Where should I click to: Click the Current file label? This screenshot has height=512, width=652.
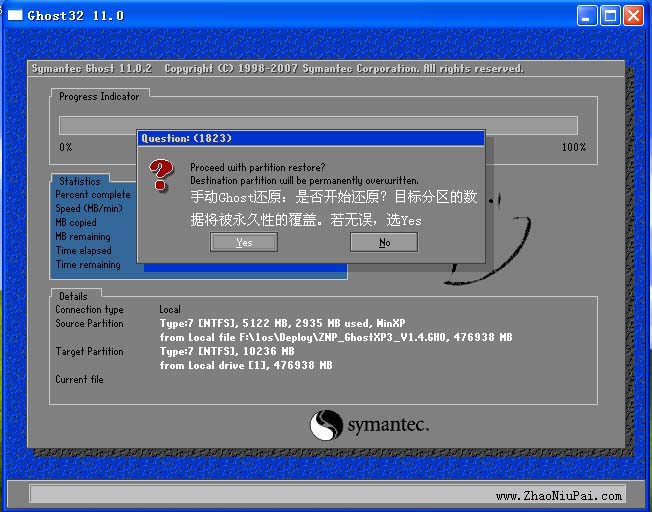click(79, 379)
